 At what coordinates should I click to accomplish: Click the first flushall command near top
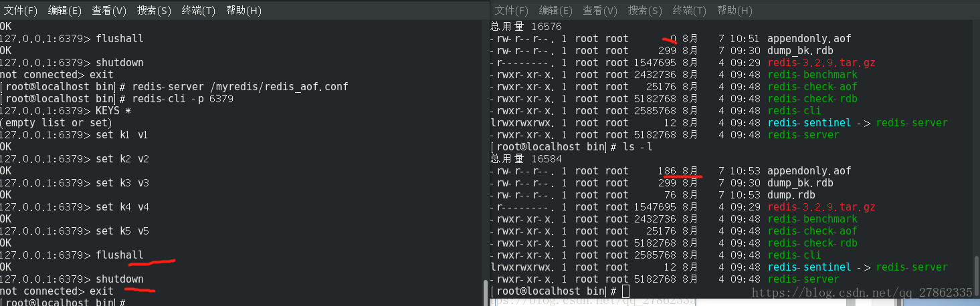(x=120, y=39)
